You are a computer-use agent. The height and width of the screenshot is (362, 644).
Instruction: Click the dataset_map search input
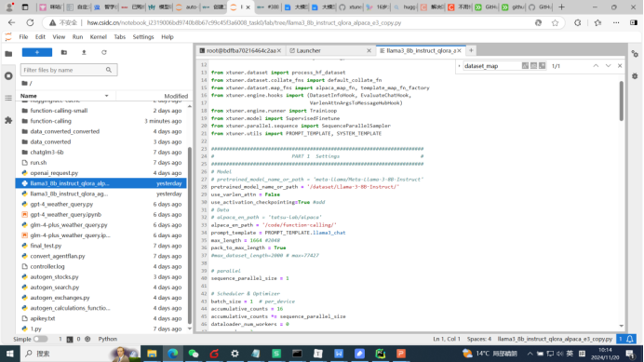click(x=491, y=66)
